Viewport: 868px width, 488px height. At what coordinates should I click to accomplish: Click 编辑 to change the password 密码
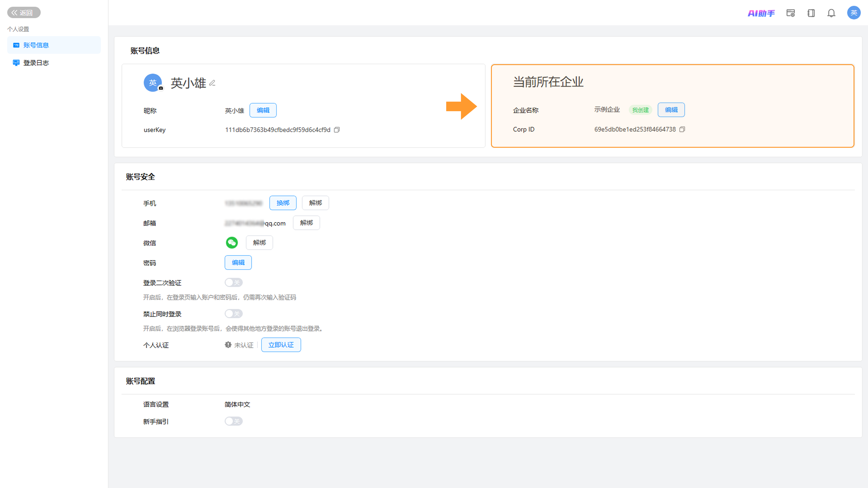click(x=238, y=262)
